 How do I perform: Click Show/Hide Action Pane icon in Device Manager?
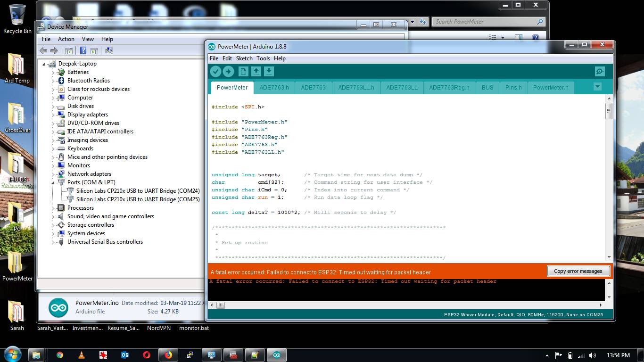pyautogui.click(x=94, y=50)
